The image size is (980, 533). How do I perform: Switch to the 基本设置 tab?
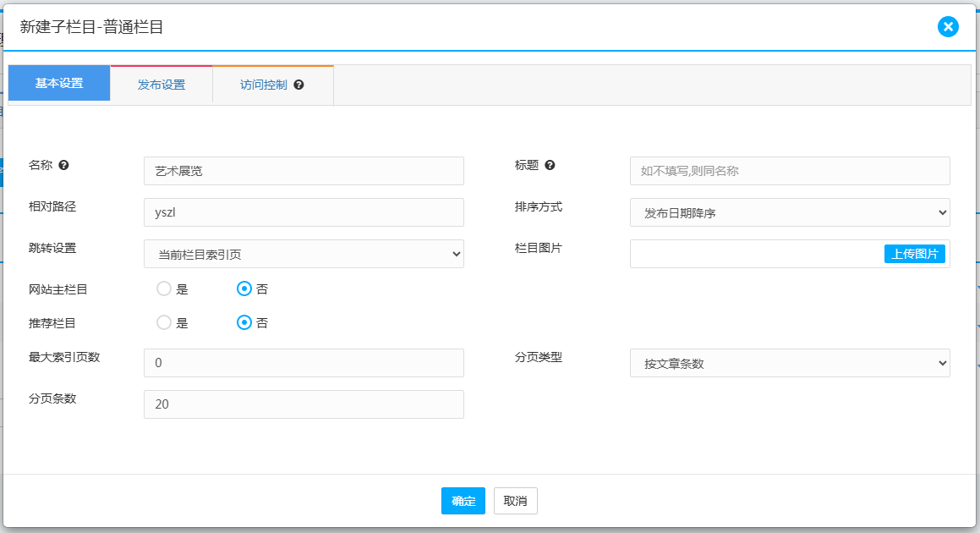(59, 84)
